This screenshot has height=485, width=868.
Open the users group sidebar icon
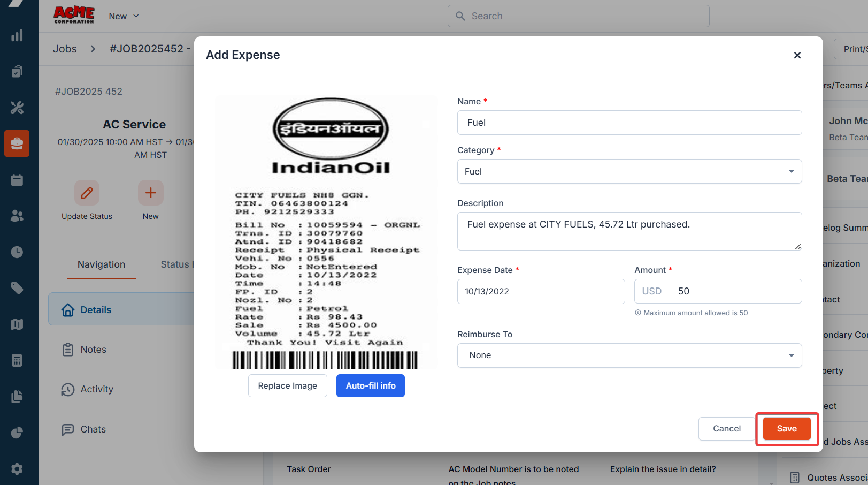[17, 216]
